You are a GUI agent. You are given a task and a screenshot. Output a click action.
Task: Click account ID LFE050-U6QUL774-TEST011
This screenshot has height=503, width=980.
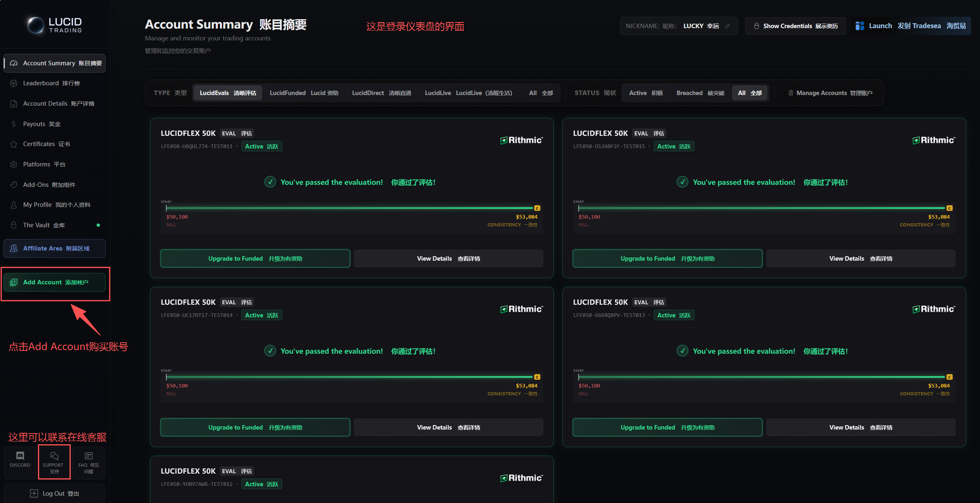coord(197,146)
